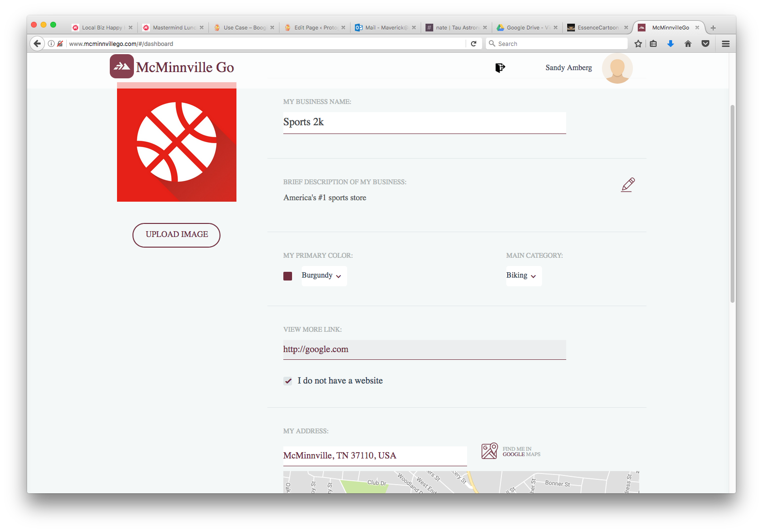Bookmark this page with the star icon
The height and width of the screenshot is (532, 763).
(638, 44)
